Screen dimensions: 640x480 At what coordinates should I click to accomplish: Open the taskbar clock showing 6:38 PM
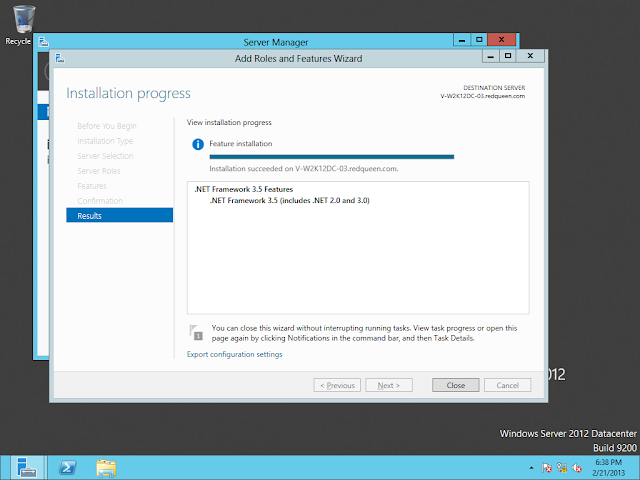click(x=609, y=468)
